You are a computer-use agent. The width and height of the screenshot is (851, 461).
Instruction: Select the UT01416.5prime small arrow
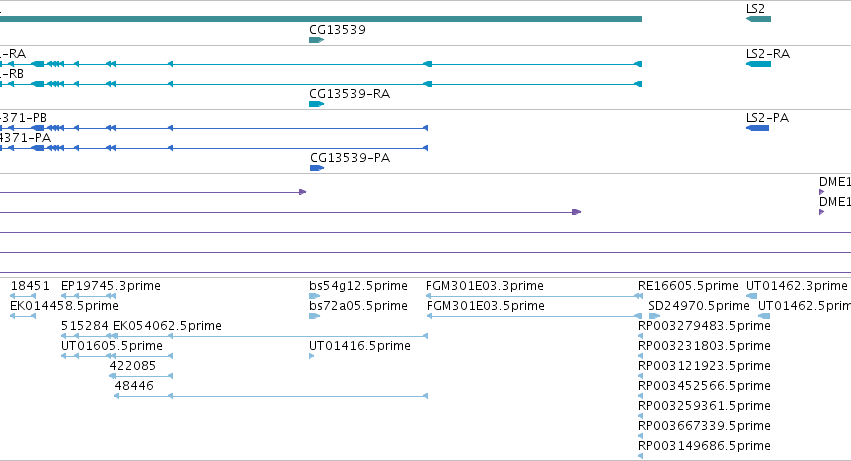point(312,356)
